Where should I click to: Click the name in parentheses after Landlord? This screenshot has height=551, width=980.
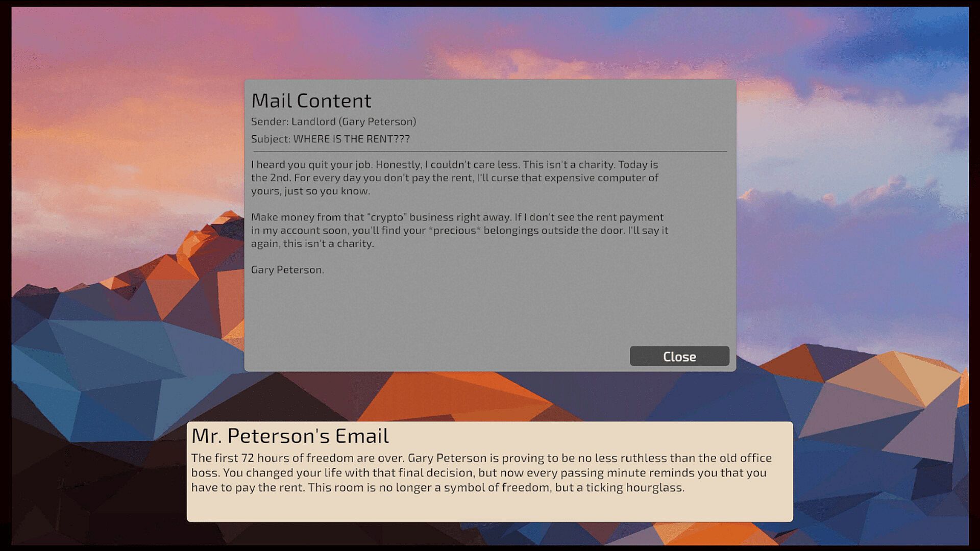tap(378, 121)
